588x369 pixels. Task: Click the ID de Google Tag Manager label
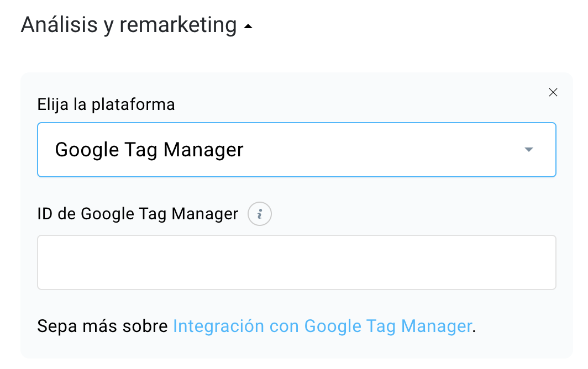tap(138, 214)
